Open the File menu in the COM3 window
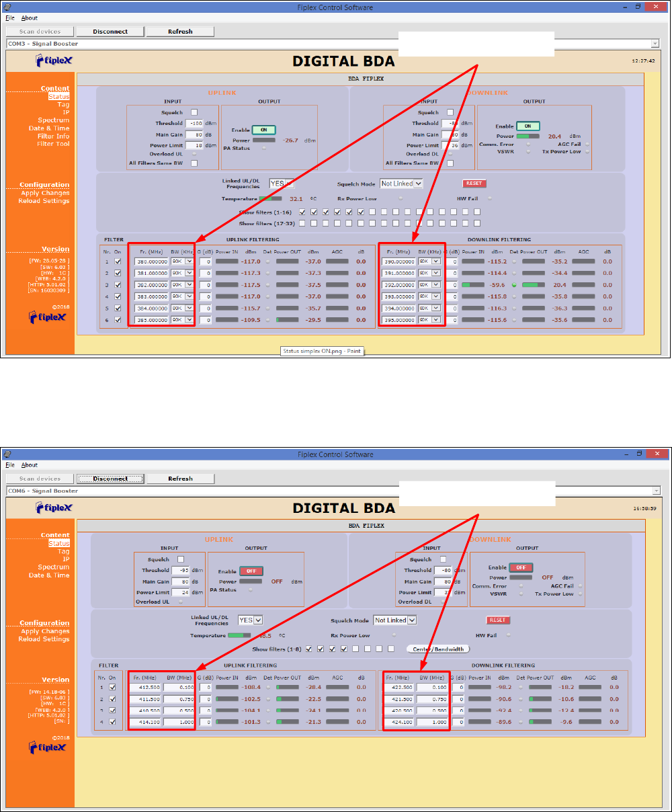Image resolution: width=672 pixels, height=812 pixels. 10,18
